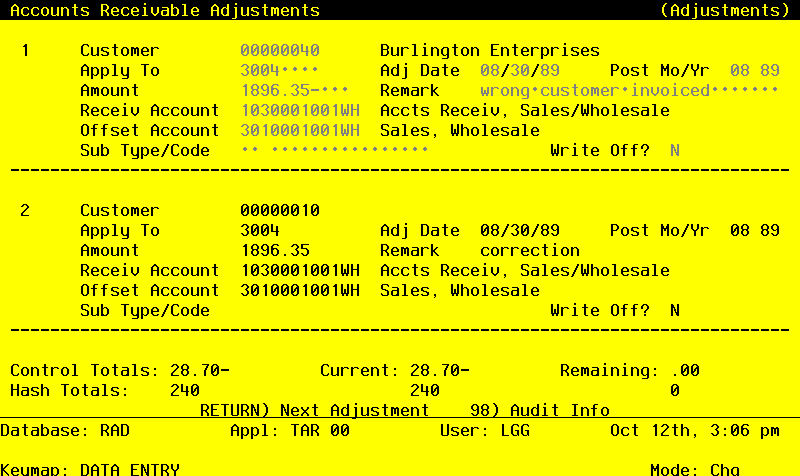
Task: Click the (Adjustments) label in header
Action: click(724, 10)
